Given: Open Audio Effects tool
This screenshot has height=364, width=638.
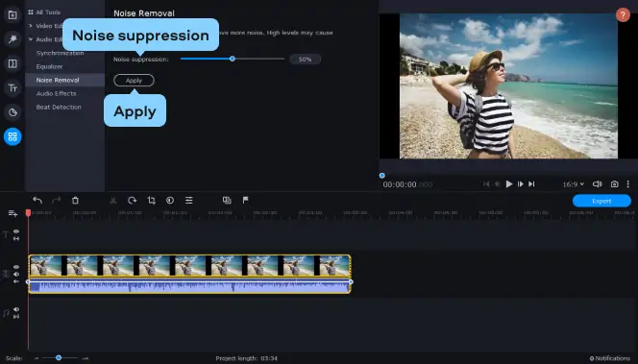Looking at the screenshot, I should 56,93.
